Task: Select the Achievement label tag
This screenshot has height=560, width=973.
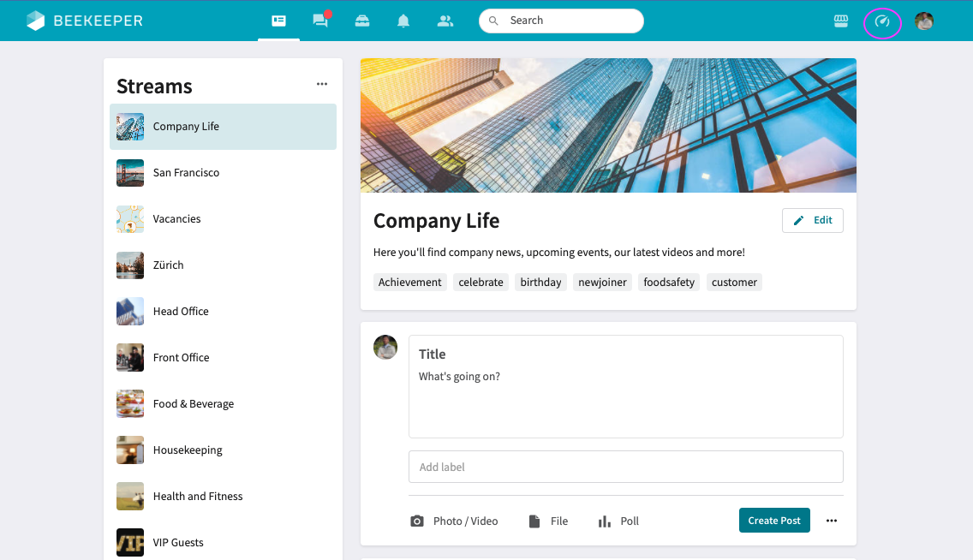Action: [409, 282]
